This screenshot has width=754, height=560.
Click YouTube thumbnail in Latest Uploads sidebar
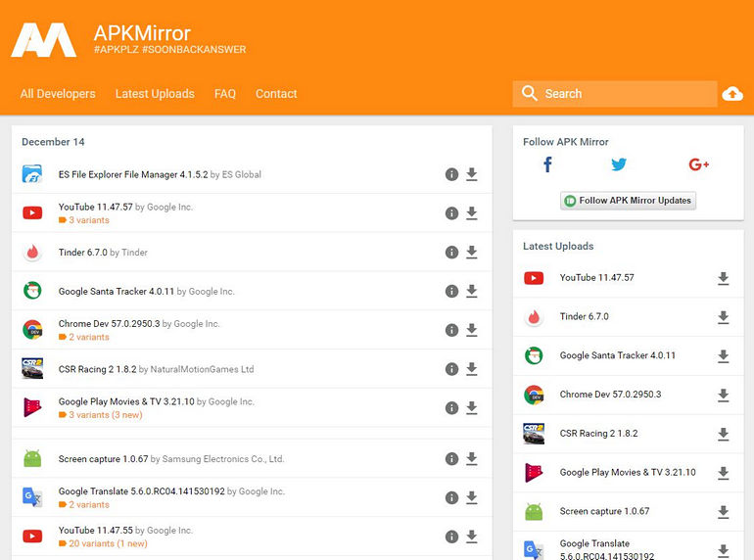[534, 278]
